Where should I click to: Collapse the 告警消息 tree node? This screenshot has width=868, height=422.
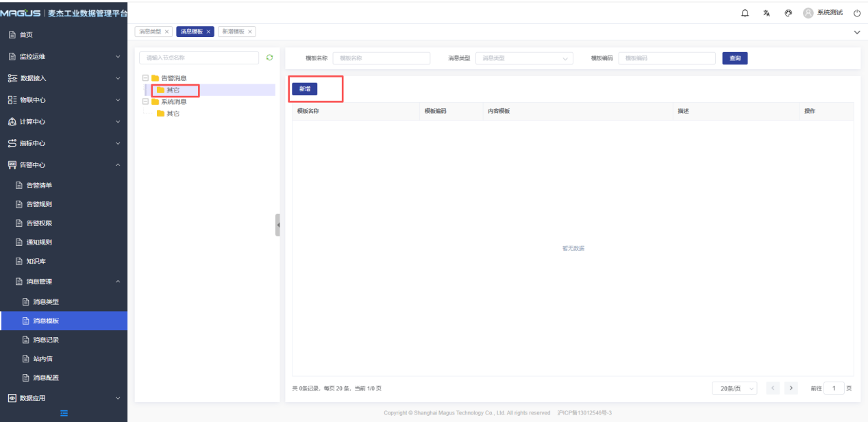145,78
